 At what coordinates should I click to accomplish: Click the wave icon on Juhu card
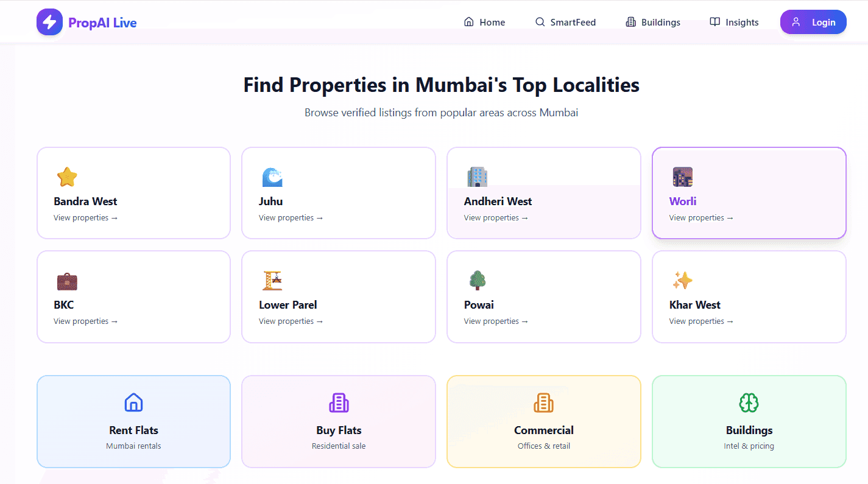click(x=272, y=177)
